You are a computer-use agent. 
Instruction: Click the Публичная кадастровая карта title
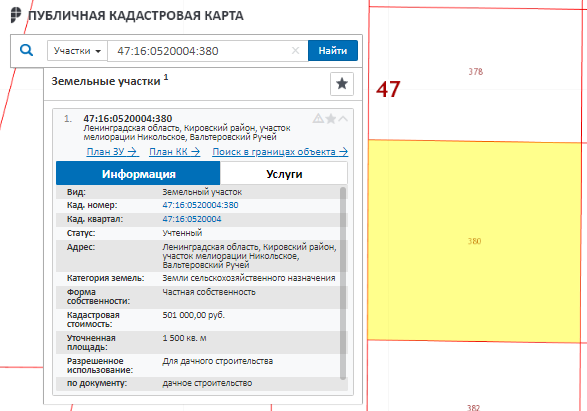[x=136, y=16]
